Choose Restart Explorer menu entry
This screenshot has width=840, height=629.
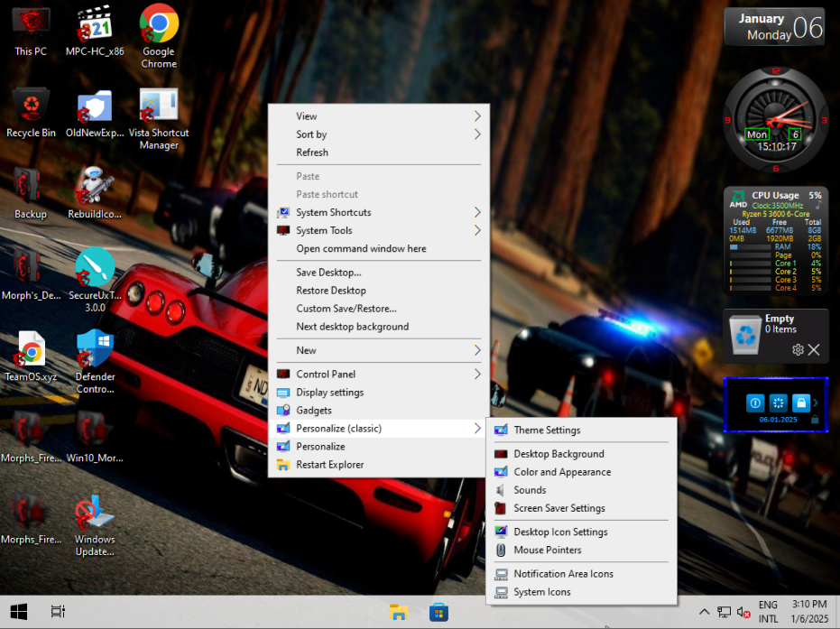[x=379, y=465]
